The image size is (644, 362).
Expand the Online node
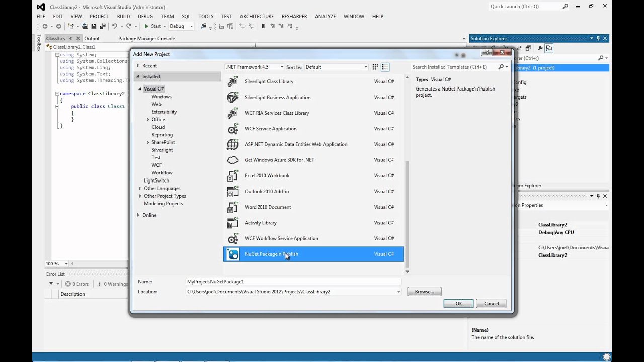click(x=138, y=215)
